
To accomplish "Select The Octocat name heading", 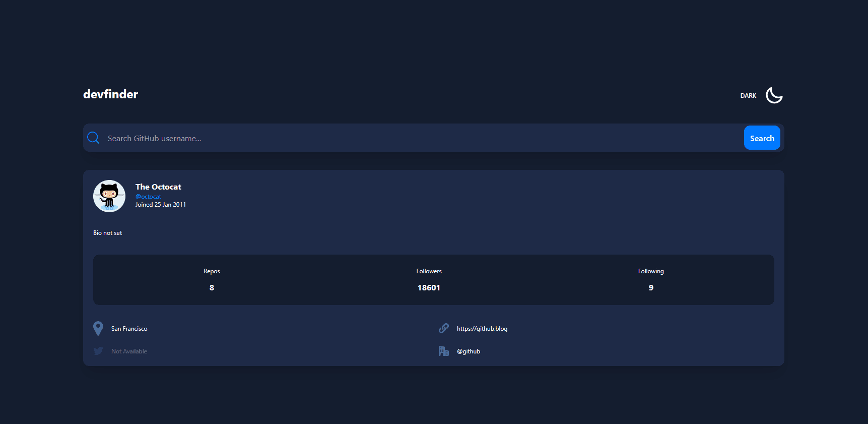I will coord(158,187).
